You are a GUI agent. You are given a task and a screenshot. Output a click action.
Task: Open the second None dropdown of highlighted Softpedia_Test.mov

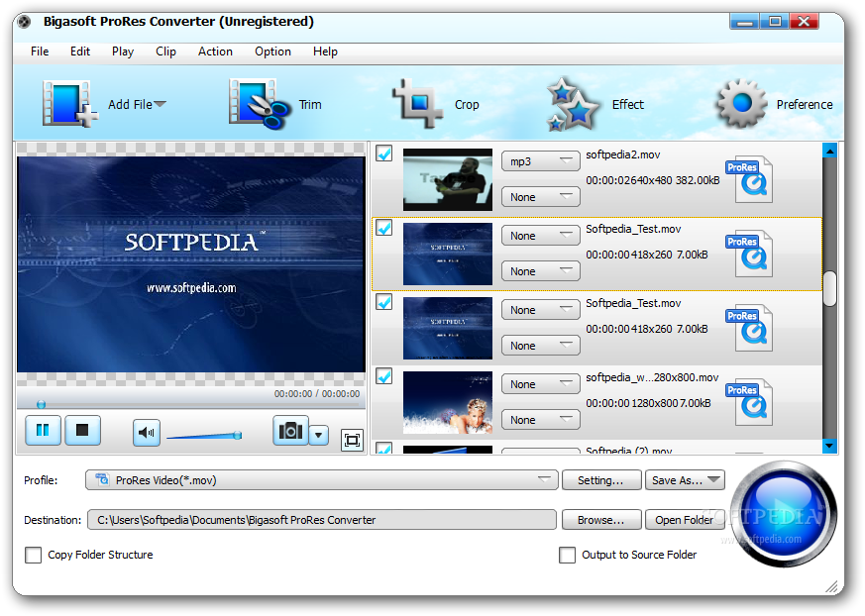541,271
